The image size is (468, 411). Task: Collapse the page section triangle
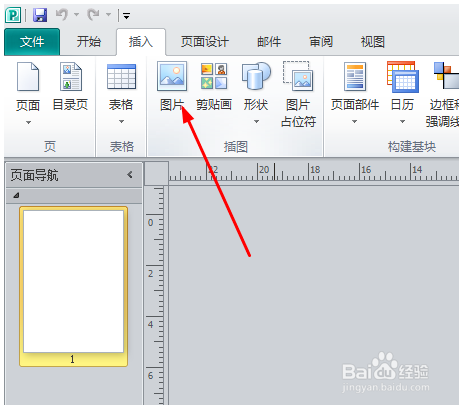pos(16,195)
